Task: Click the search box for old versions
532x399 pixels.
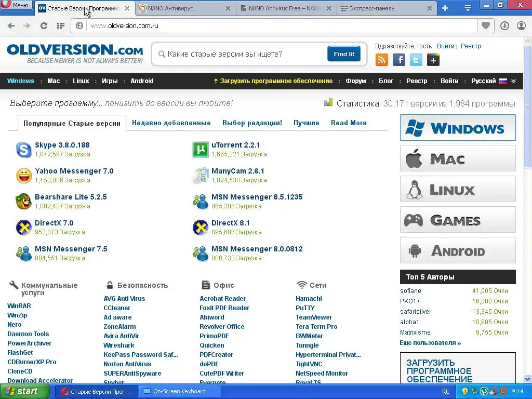Action: 243,54
